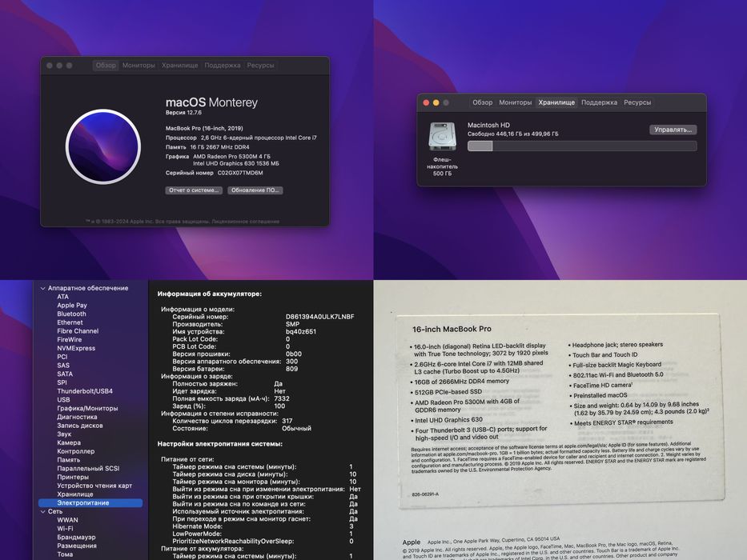Select PCI in the sidebar
747x560 pixels.
pos(62,357)
